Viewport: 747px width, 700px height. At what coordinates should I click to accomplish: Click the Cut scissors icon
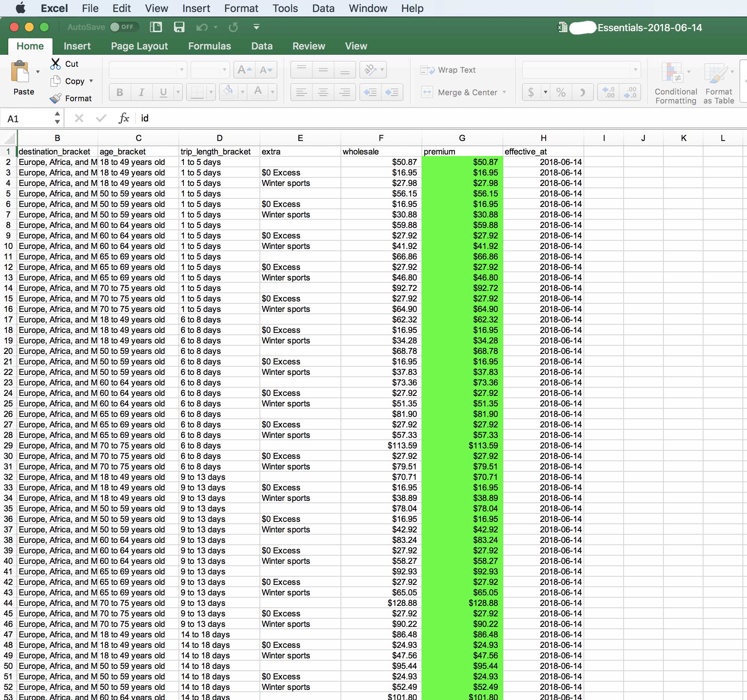pos(55,64)
